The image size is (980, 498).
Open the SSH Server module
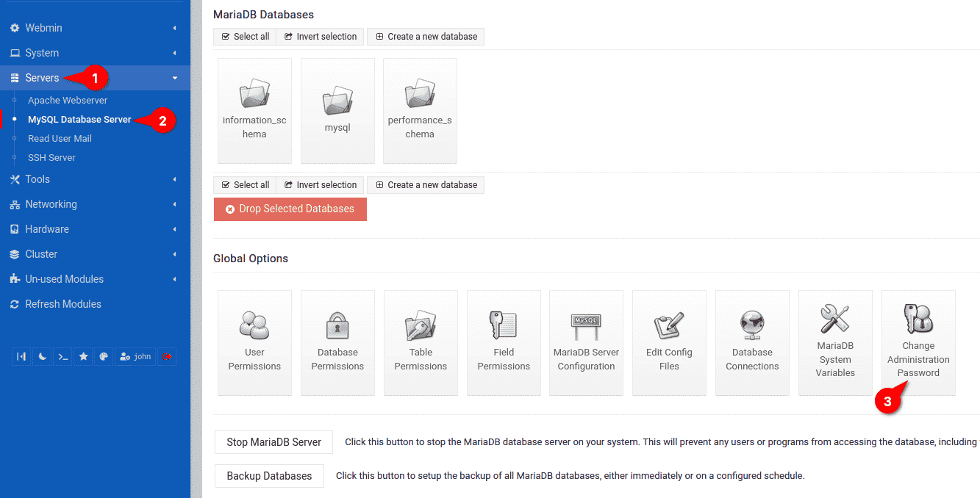click(x=51, y=157)
